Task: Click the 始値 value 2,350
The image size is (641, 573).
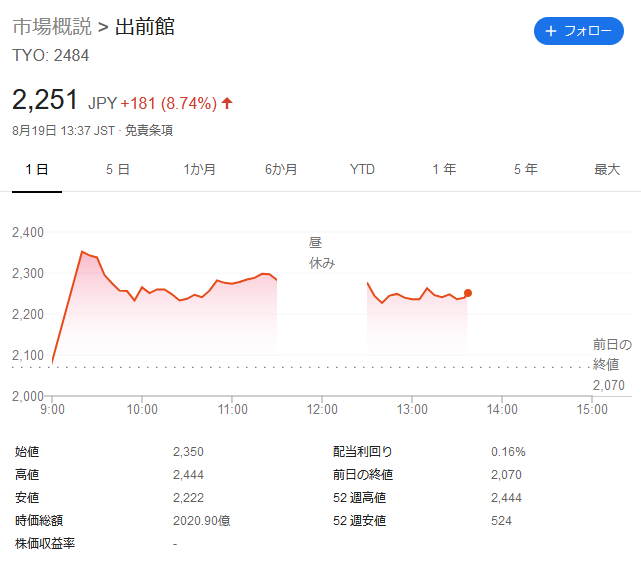Action: [188, 452]
